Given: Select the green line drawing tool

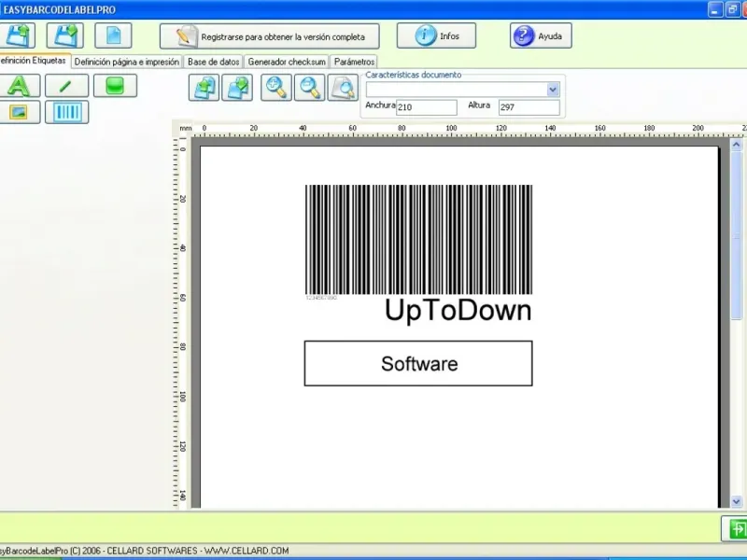Looking at the screenshot, I should (x=66, y=86).
